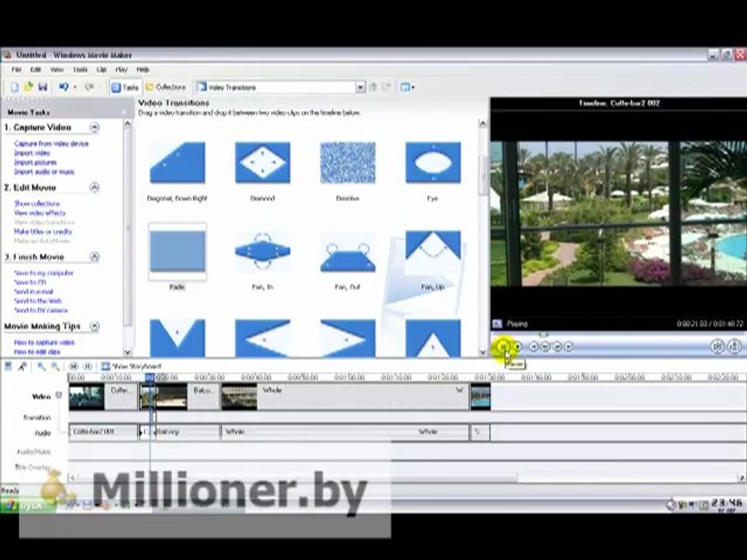Select the Eye transition

[433, 163]
